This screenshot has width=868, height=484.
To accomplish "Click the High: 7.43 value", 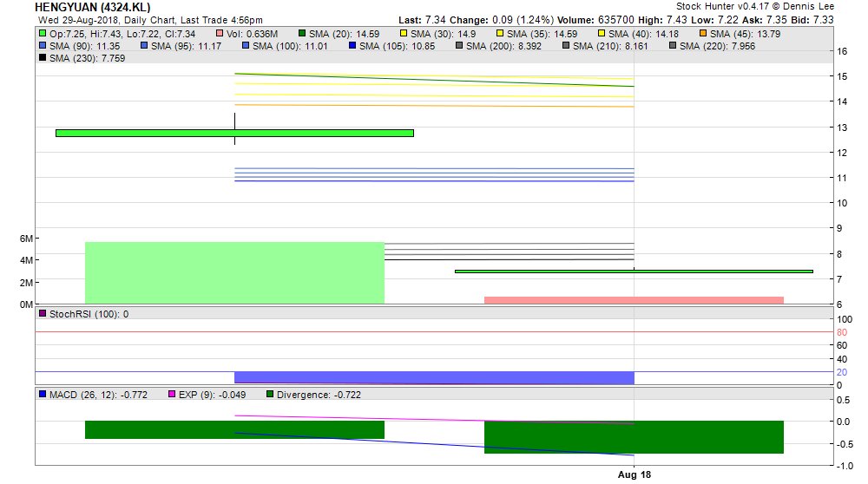I will coord(662,20).
